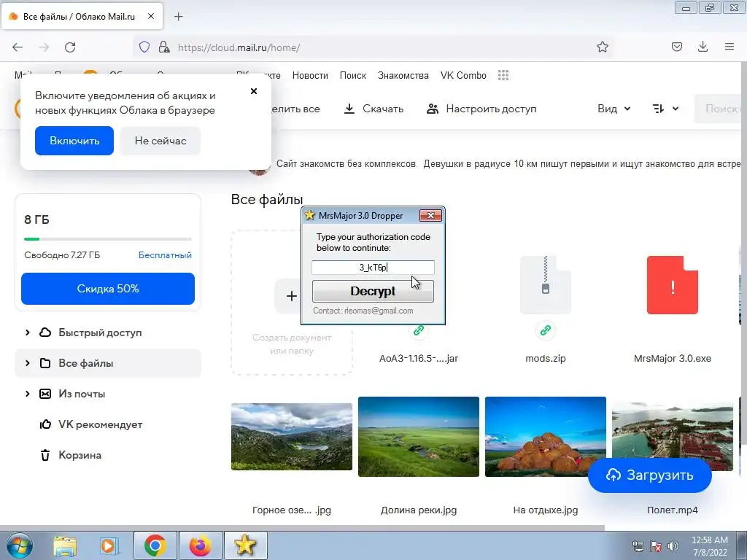
Task: Open the На отдыхе.jpg thumbnail
Action: pyautogui.click(x=546, y=437)
